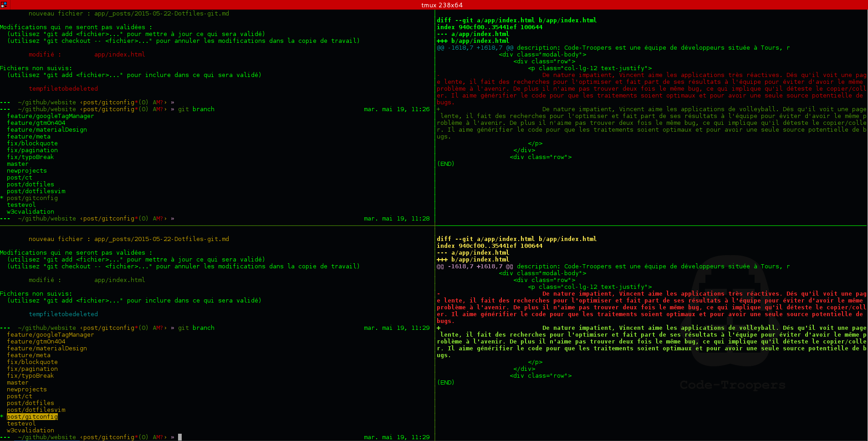Click the window menu icon in title bar
The image size is (868, 441).
[4, 4]
